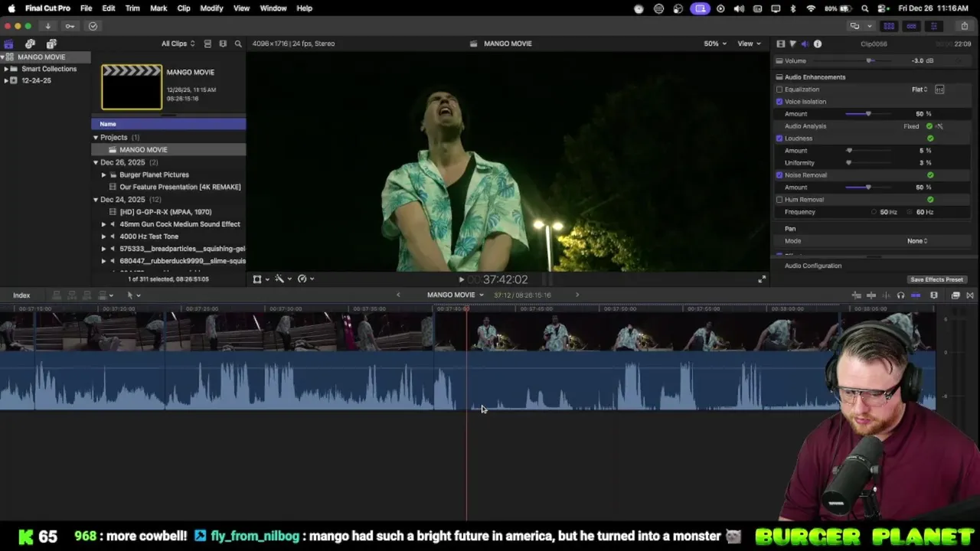Open the Video inspector filmstrip icon
This screenshot has height=551, width=980.
780,44
